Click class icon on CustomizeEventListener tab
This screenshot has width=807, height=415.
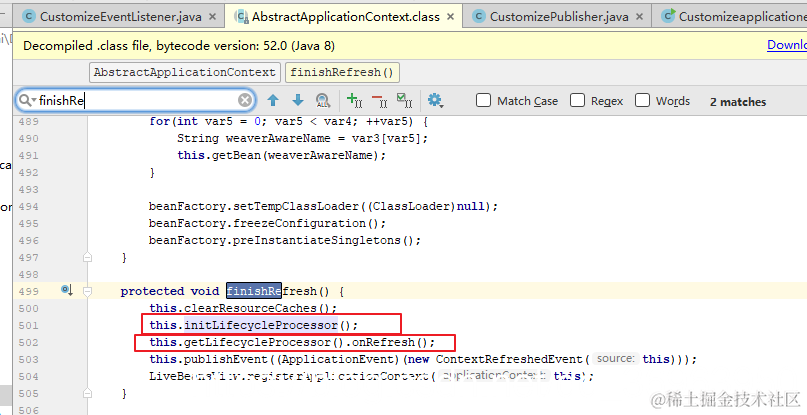29,16
